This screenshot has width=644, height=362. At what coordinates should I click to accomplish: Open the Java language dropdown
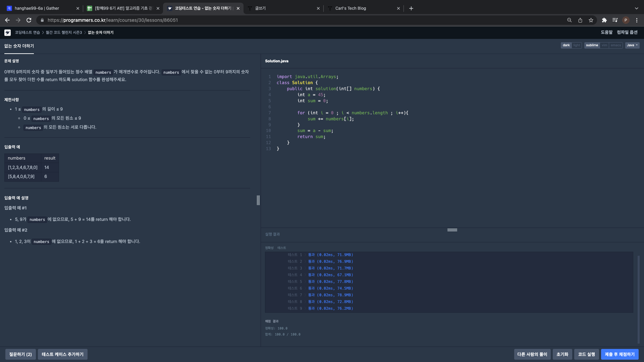coord(632,45)
